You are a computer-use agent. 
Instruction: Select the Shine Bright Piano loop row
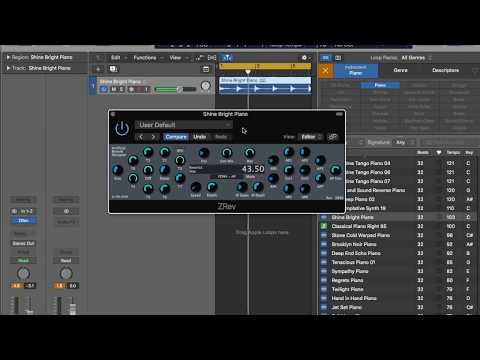pyautogui.click(x=399, y=217)
